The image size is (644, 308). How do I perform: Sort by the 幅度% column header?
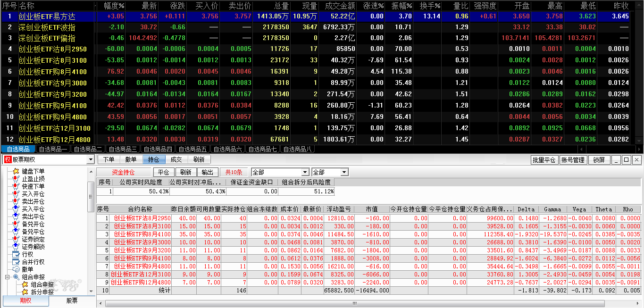tap(111, 6)
